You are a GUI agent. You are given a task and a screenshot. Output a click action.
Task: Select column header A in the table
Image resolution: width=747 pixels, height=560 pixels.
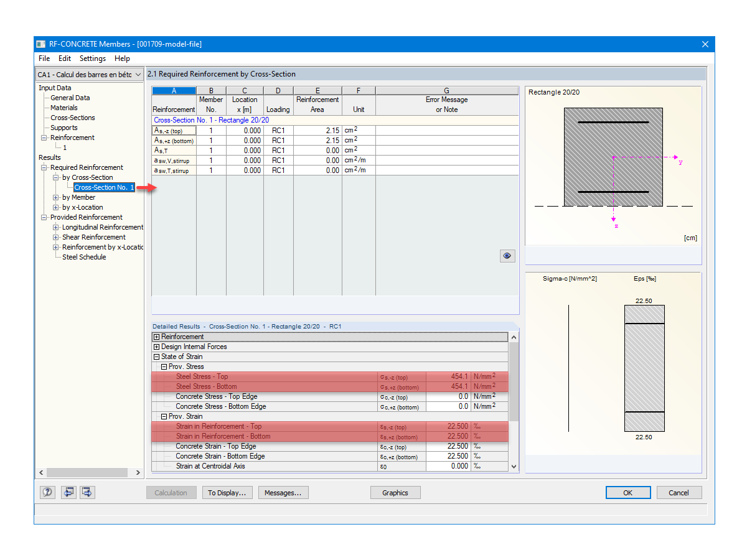(x=173, y=90)
